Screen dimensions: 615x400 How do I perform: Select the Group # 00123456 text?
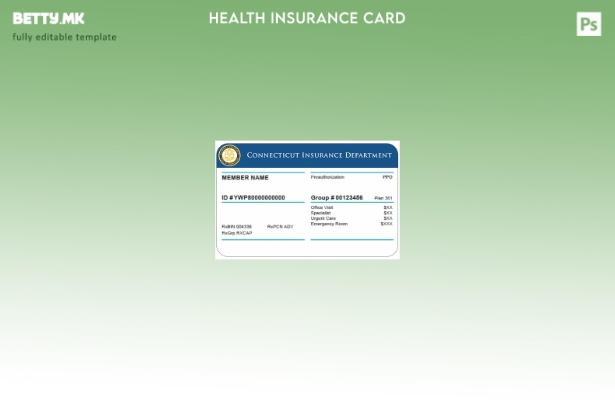click(x=337, y=198)
